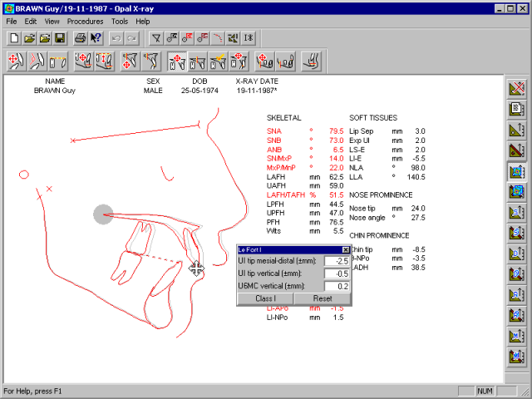
Task: Click the red-slashed M ruler icon
Action: 517,357
